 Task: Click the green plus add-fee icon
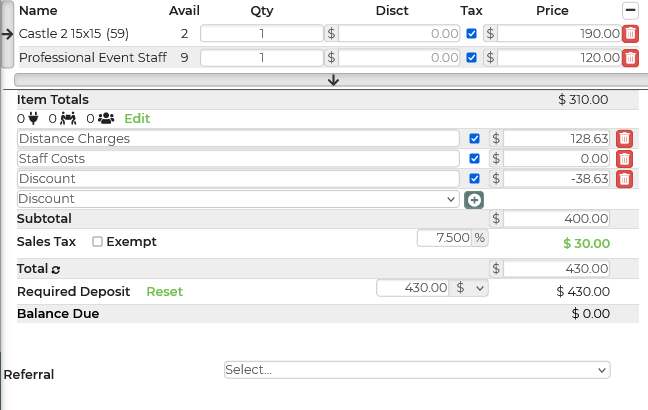coord(475,200)
